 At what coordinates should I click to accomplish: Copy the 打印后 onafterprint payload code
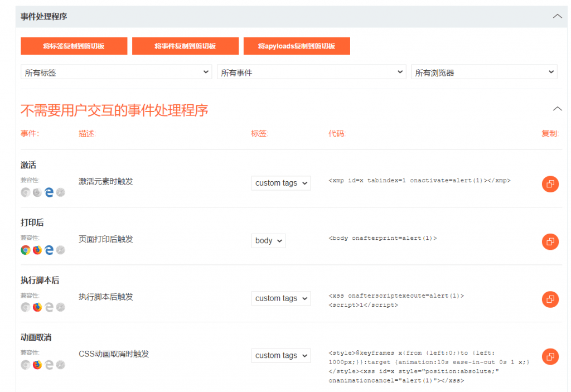pos(550,241)
